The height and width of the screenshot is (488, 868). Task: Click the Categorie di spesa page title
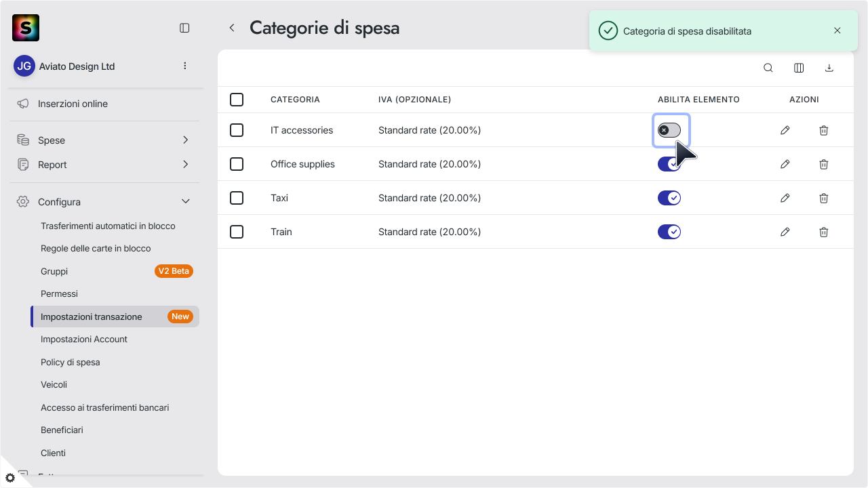pos(324,28)
